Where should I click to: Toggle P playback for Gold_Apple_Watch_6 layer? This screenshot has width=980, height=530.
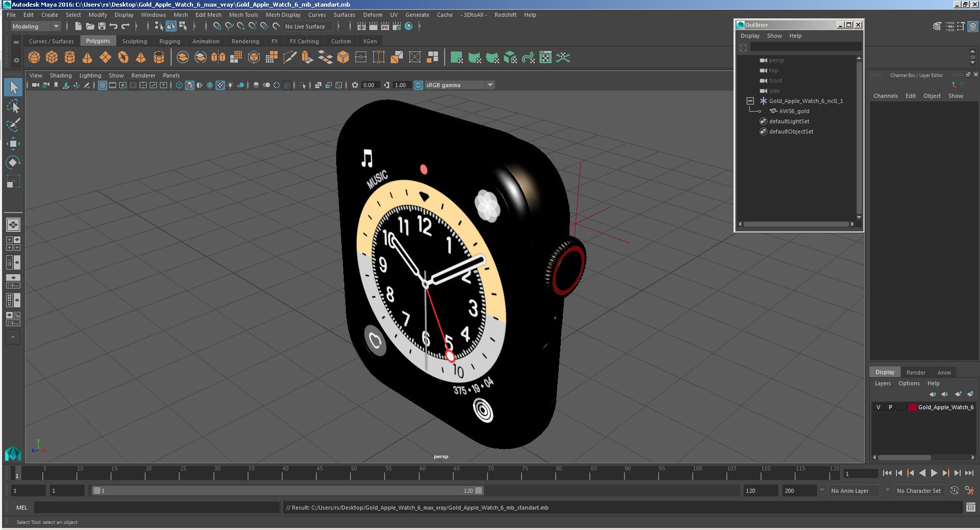890,407
